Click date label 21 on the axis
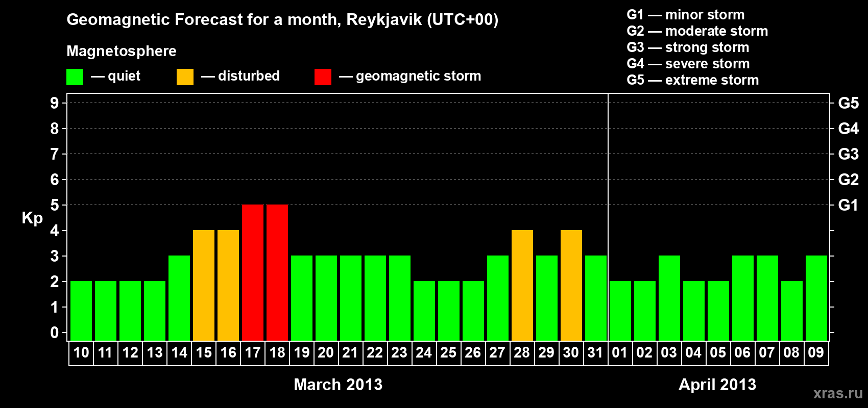Viewport: 868px width, 408px height. (x=350, y=352)
